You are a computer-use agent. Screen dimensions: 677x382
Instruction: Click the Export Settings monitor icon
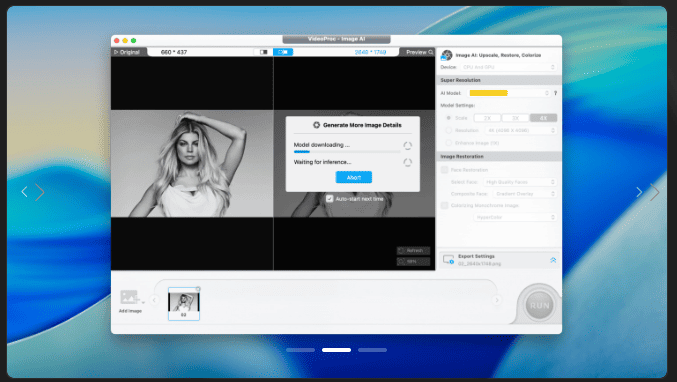point(449,260)
